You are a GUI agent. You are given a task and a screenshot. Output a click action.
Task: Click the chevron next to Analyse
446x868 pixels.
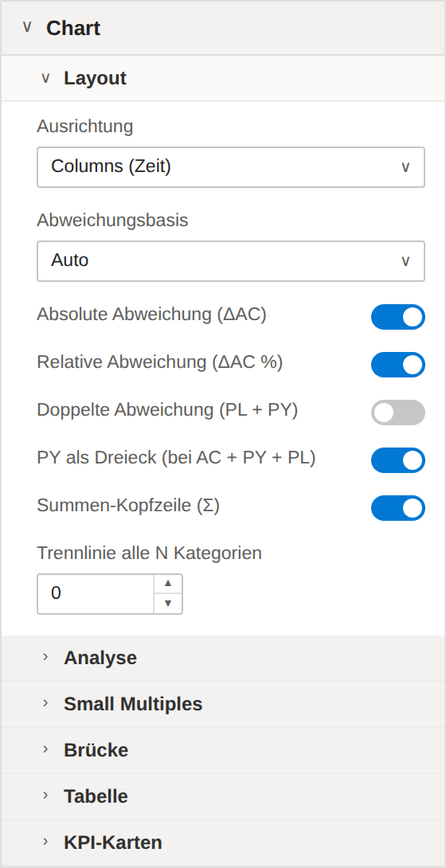(45, 657)
